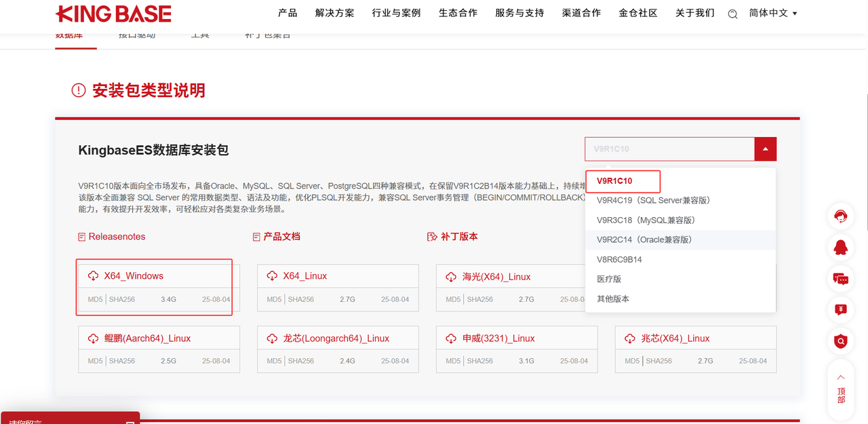
Task: Click the KINGBASE logo
Action: [x=113, y=14]
